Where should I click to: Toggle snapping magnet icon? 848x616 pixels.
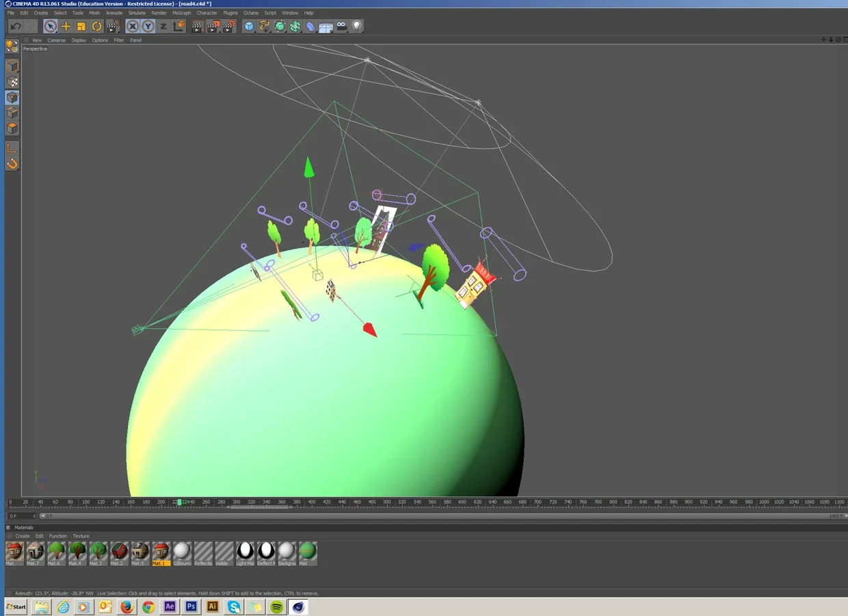12,163
